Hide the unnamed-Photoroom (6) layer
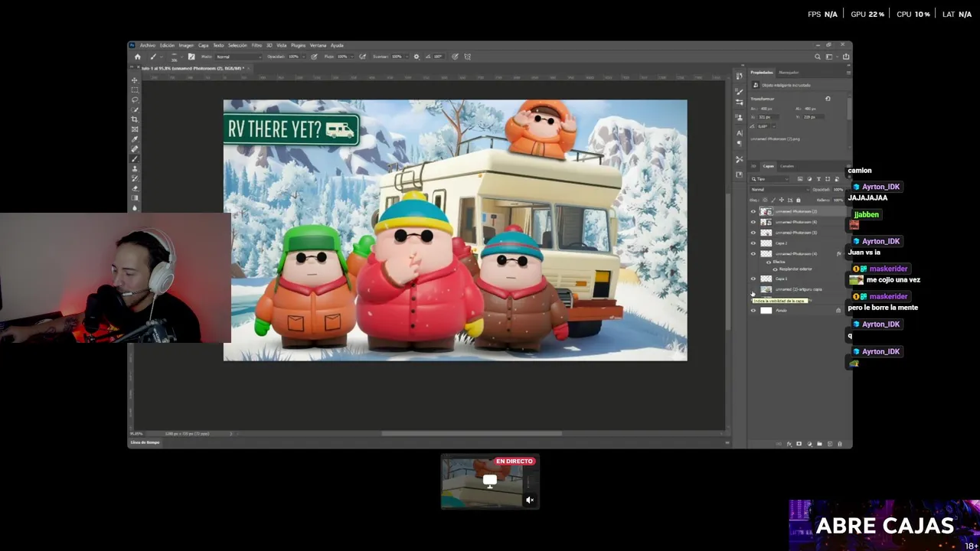Viewport: 980px width, 551px height. (753, 222)
